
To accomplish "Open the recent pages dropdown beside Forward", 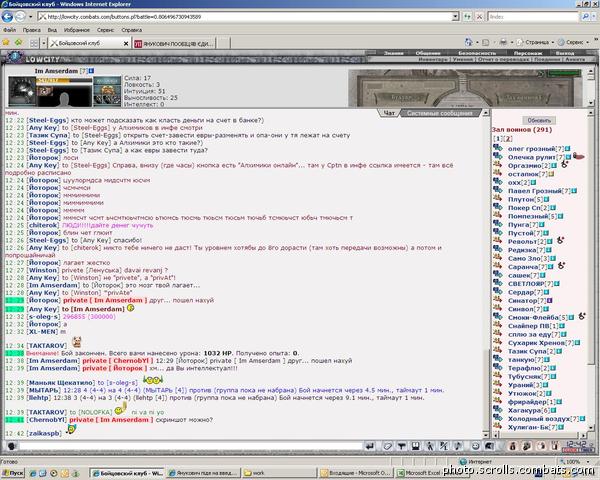I will [x=31, y=17].
